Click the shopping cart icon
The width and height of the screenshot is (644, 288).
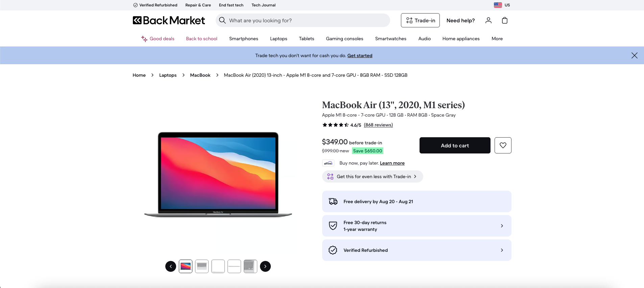[x=504, y=20]
